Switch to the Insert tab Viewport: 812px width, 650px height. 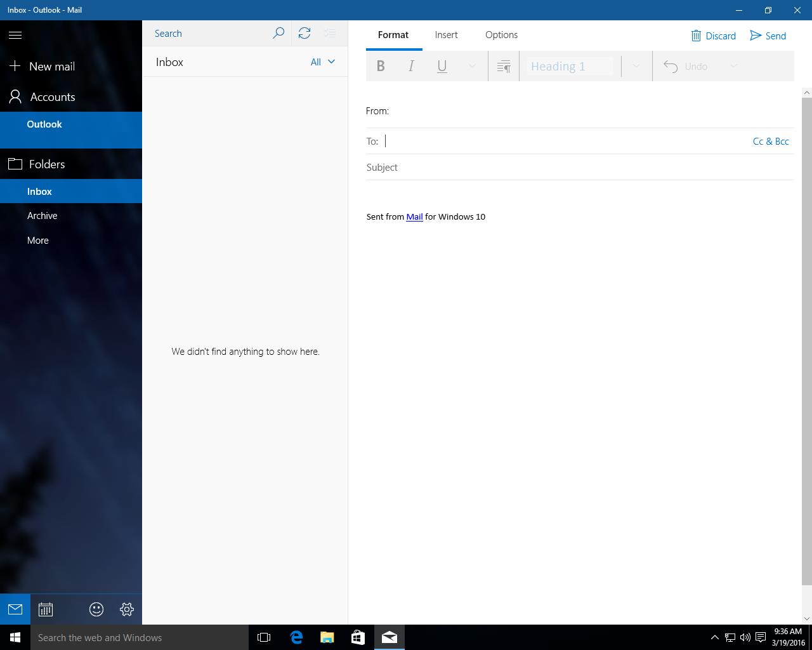click(x=446, y=35)
